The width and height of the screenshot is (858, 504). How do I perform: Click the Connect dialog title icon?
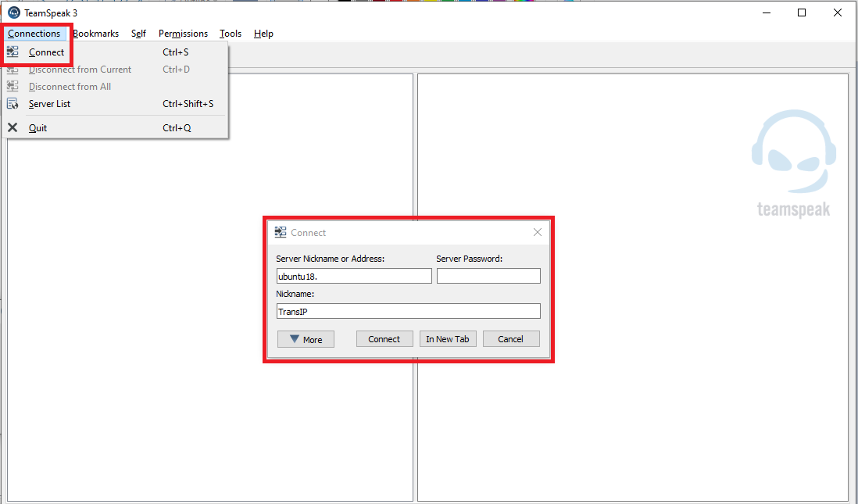(281, 232)
